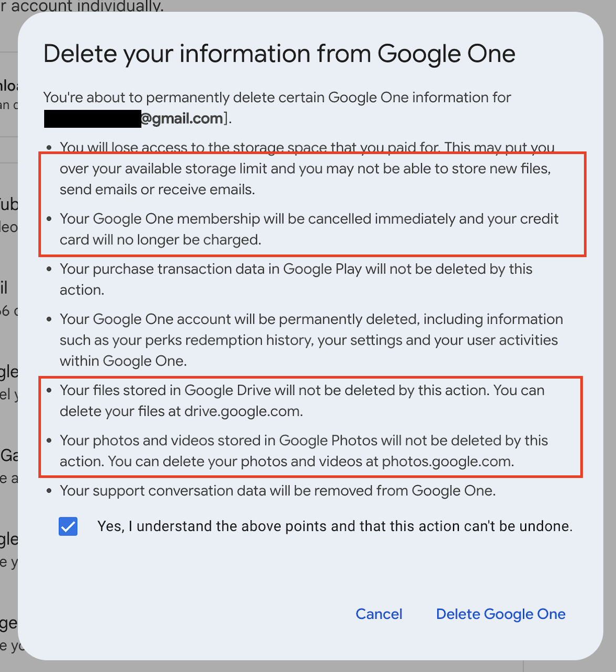Screen dimensions: 616x672
Task: Click the blacked-out redacted email bar
Action: pos(92,119)
